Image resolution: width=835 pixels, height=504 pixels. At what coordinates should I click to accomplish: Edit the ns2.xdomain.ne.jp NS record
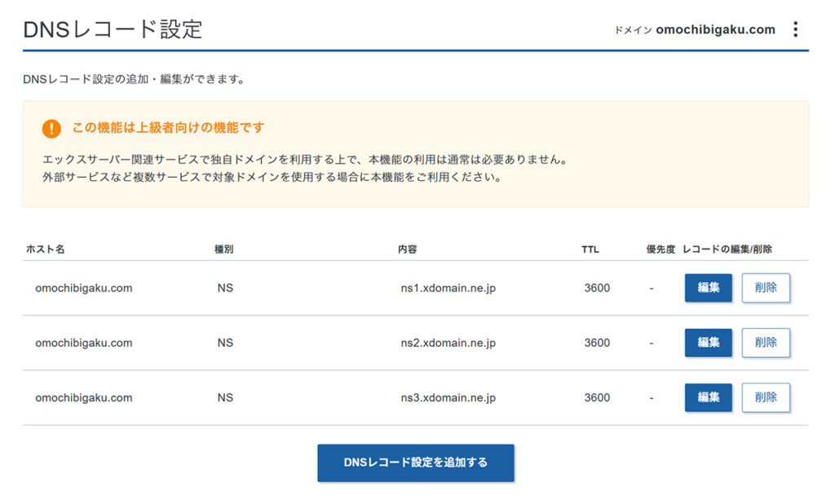708,343
